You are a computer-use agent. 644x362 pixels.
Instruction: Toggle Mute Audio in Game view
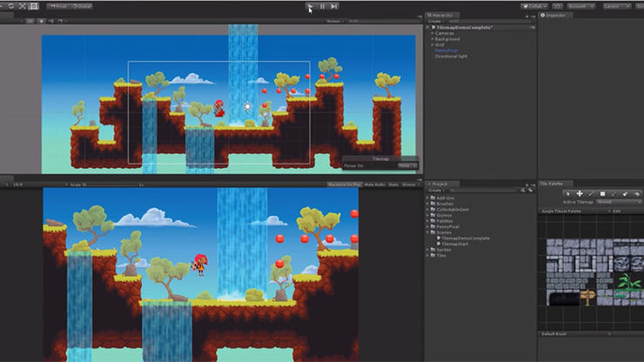tap(374, 184)
